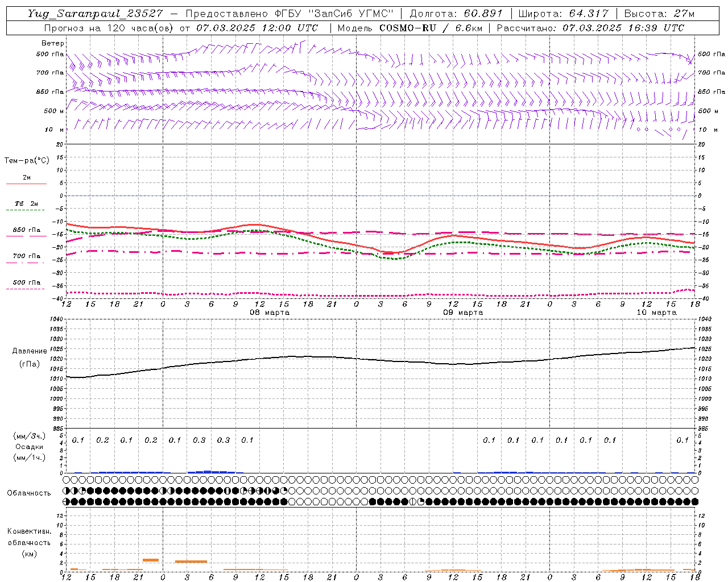Screen dimensions: 728x582
Task: Click the 'Высота: 27м' header field
Action: 659,14
